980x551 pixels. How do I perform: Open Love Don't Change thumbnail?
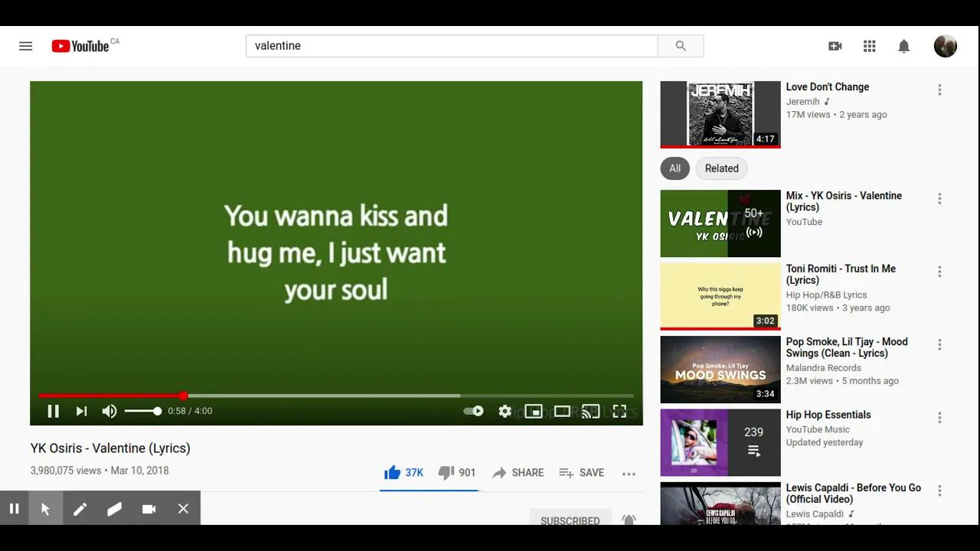click(x=720, y=114)
